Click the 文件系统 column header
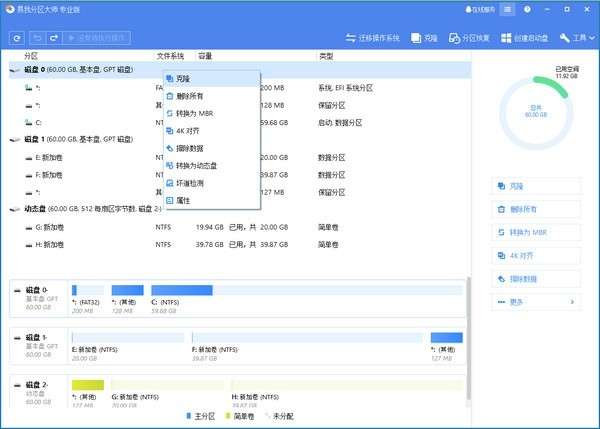Image resolution: width=600 pixels, height=429 pixels. tap(170, 56)
